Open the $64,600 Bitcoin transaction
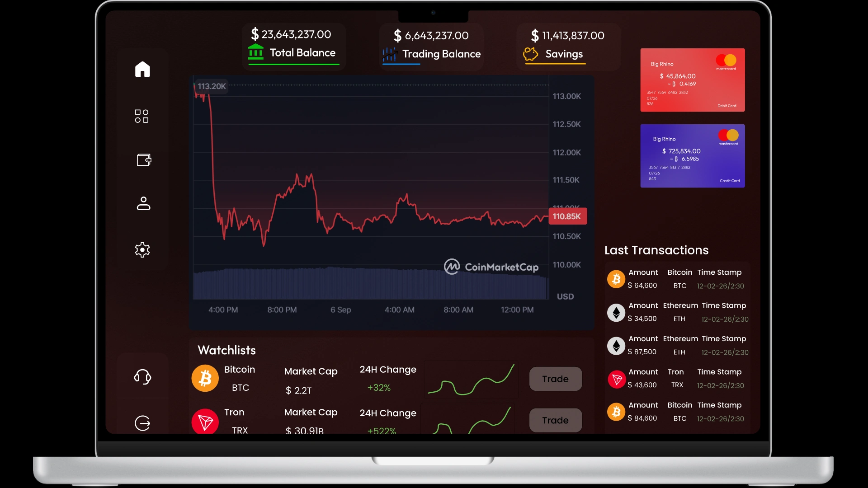868x488 pixels. (x=677, y=279)
